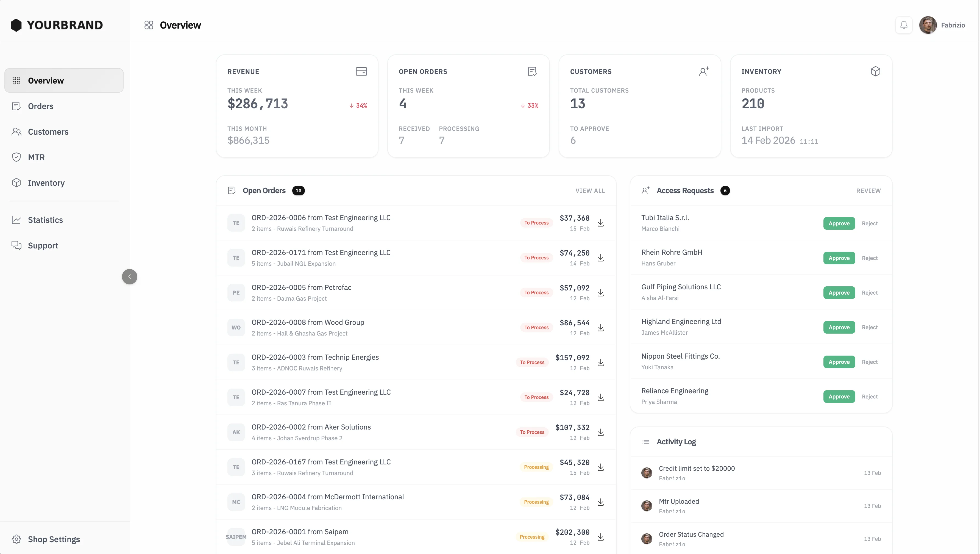The height and width of the screenshot is (554, 980).
Task: Open Shop Settings at sidebar bottom
Action: click(x=54, y=539)
